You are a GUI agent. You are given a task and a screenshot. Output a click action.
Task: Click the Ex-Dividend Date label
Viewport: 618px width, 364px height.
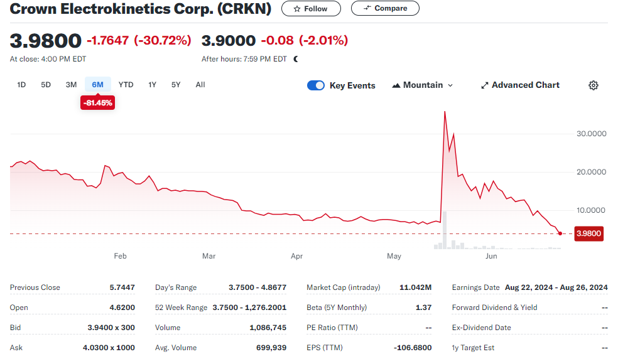481,328
